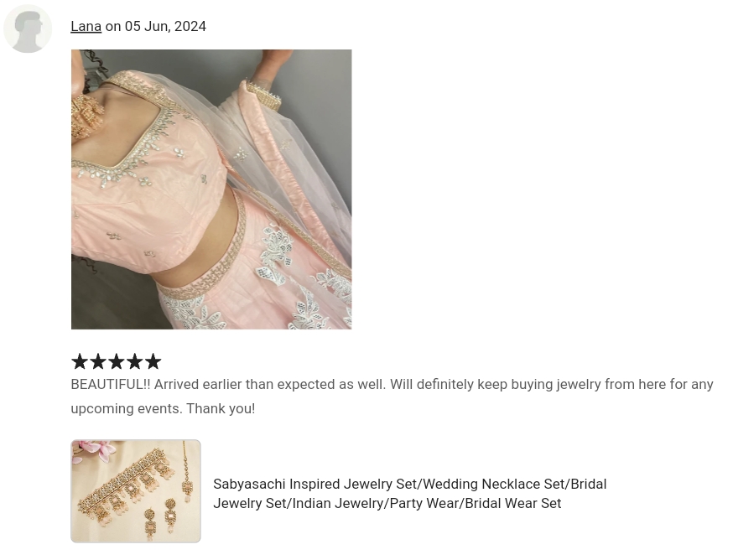
Task: Select the fourth rating star
Action: pyautogui.click(x=135, y=361)
